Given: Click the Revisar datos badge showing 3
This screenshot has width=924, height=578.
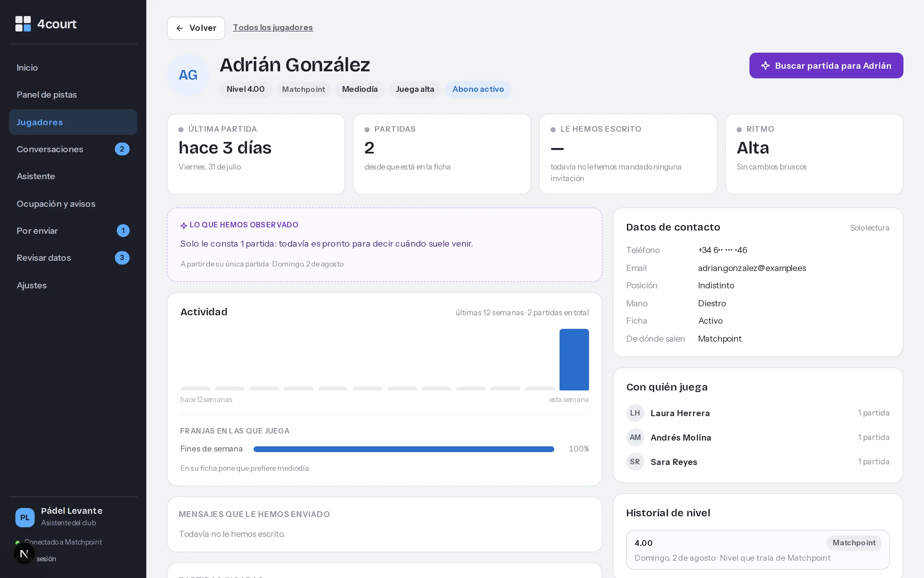Looking at the screenshot, I should pyautogui.click(x=122, y=258).
